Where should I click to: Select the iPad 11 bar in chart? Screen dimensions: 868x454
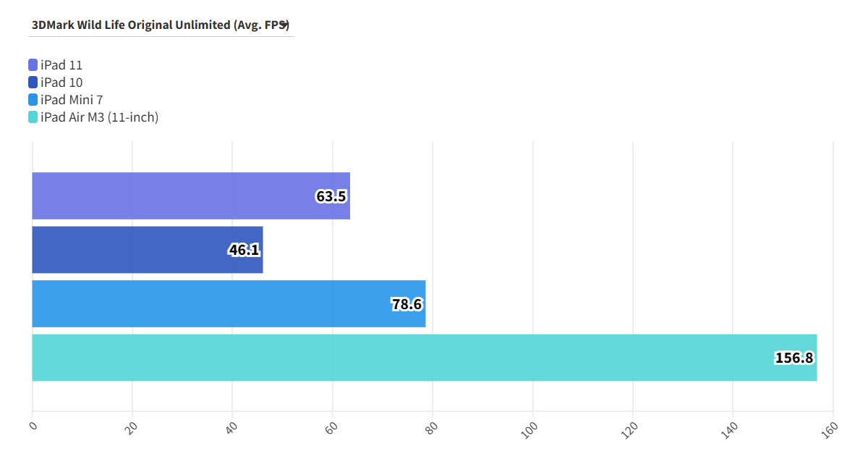(x=174, y=196)
